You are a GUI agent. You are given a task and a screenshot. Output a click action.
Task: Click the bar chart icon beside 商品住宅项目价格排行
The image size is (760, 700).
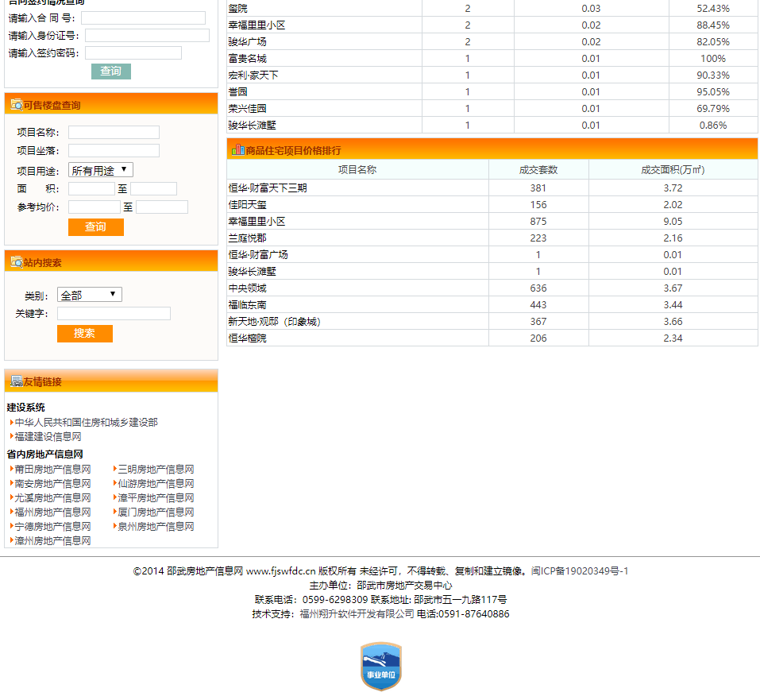tap(237, 149)
